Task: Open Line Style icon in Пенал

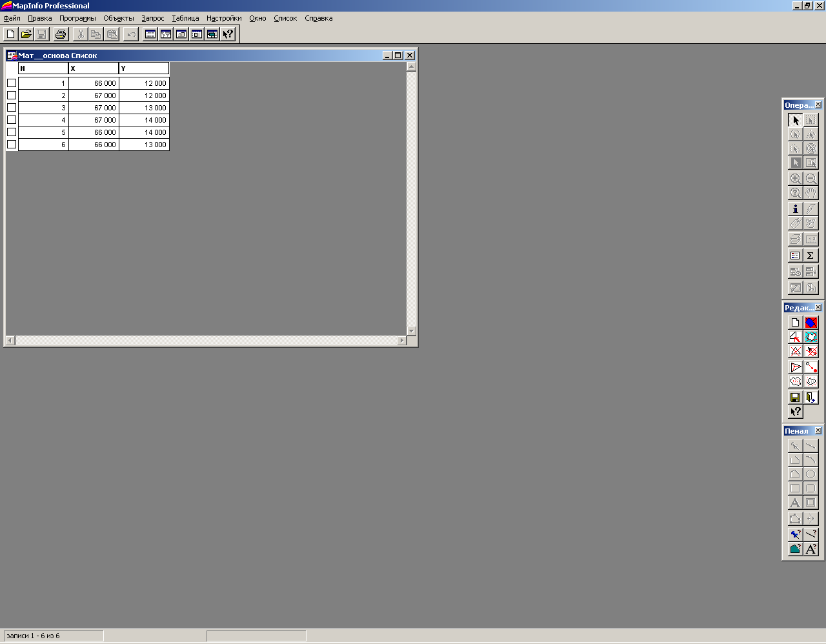Action: [x=811, y=534]
